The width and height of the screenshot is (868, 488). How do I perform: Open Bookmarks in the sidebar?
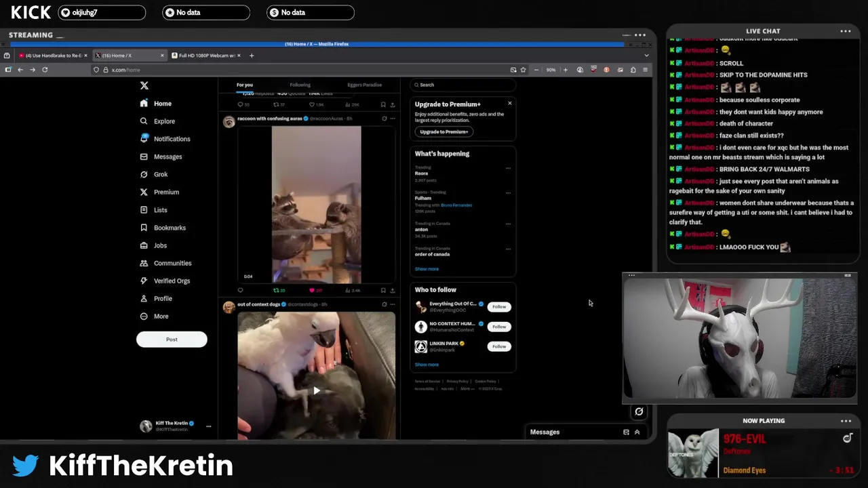point(162,228)
